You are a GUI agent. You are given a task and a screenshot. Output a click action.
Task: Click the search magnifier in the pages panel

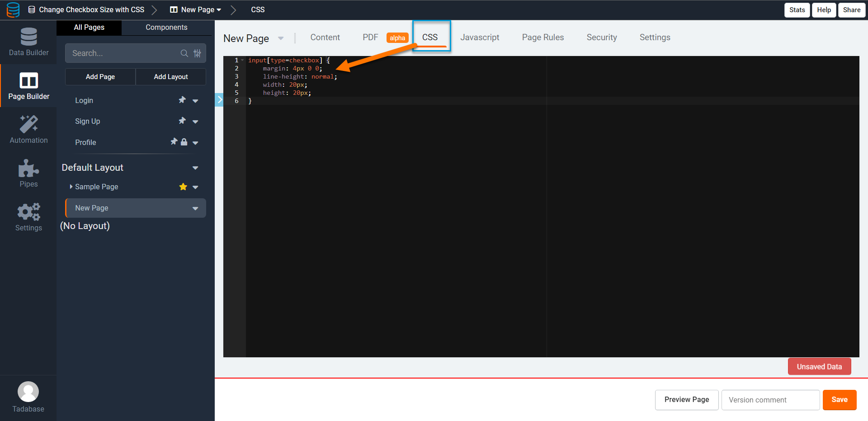(x=184, y=53)
